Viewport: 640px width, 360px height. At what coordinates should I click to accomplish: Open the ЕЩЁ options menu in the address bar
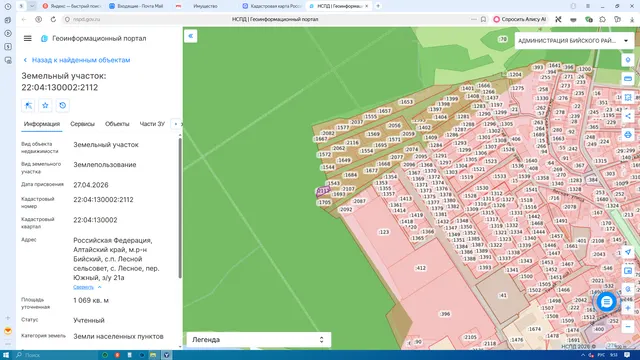(x=473, y=19)
